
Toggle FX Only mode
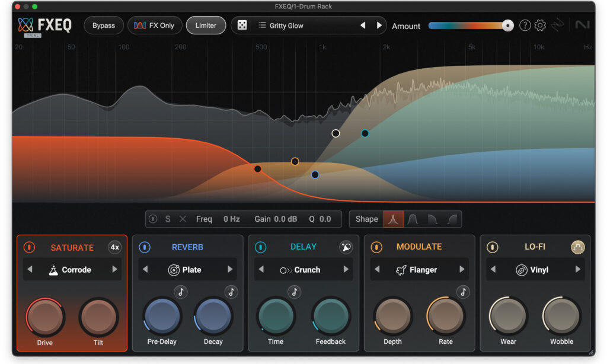pyautogui.click(x=155, y=25)
